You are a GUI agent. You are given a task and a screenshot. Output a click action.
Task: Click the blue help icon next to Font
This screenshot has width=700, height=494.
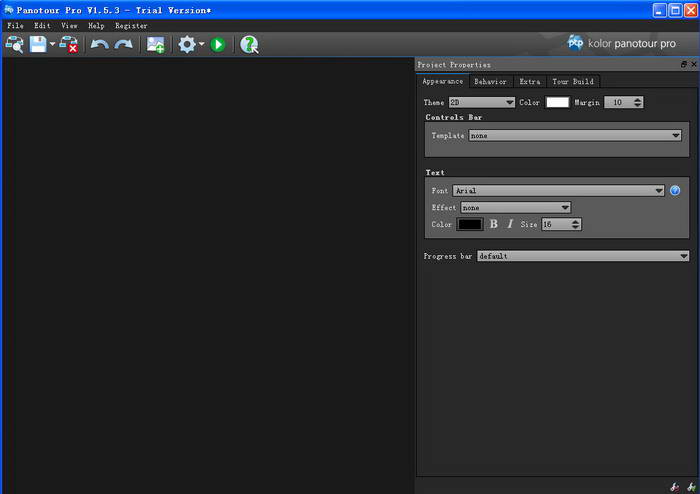pyautogui.click(x=675, y=191)
